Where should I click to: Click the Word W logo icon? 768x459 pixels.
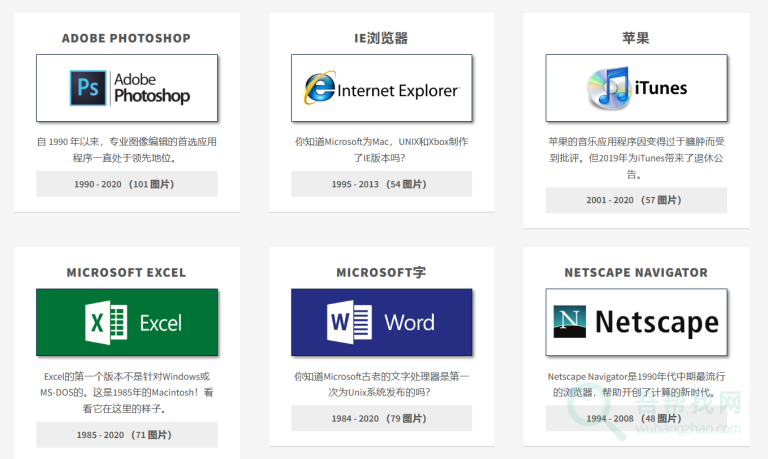(349, 322)
